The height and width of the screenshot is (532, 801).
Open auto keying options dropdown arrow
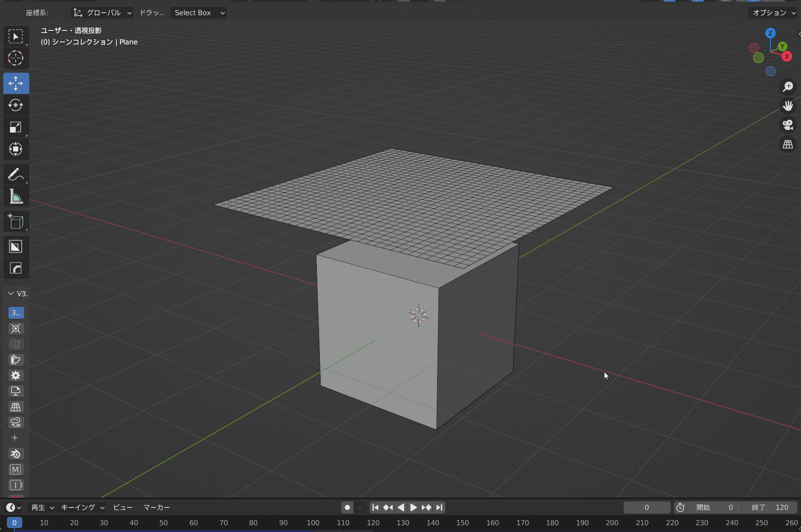point(360,507)
